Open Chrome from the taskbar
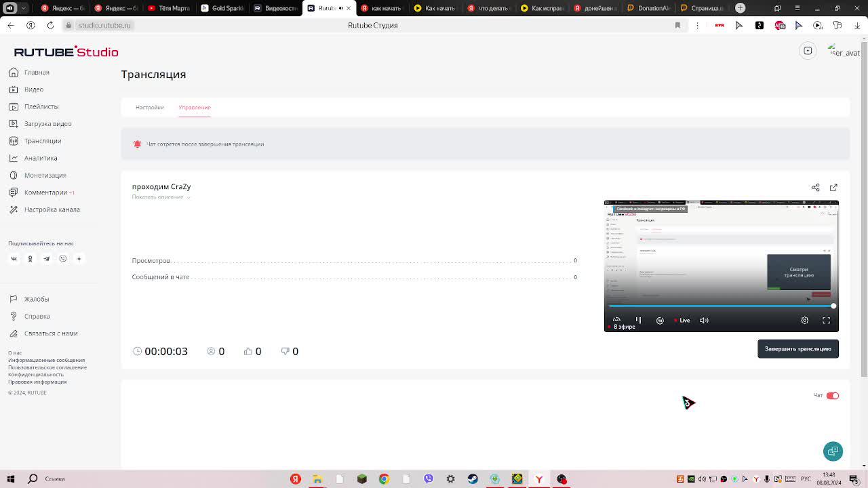This screenshot has width=868, height=488. tap(384, 479)
